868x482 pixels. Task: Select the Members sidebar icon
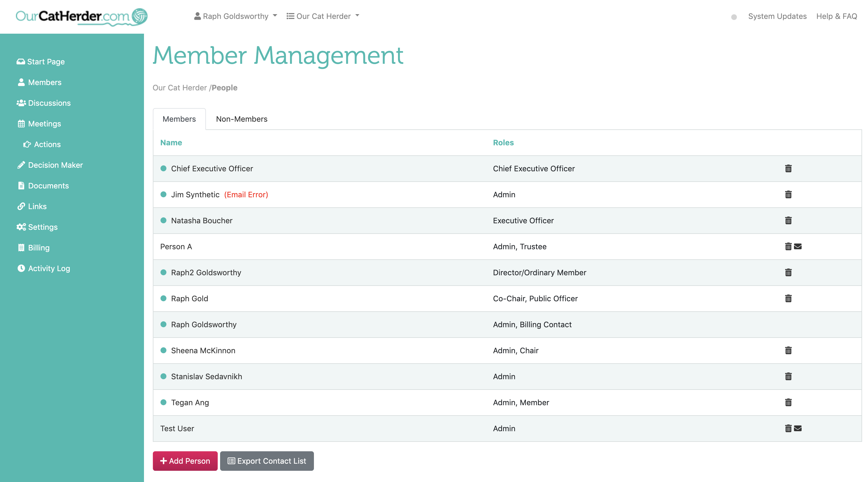(21, 82)
